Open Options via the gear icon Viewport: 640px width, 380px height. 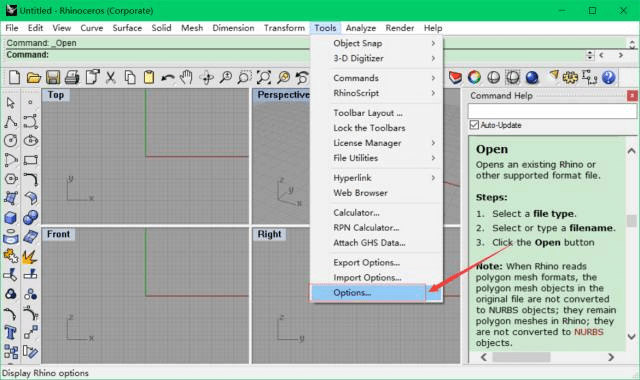pyautogui.click(x=570, y=77)
